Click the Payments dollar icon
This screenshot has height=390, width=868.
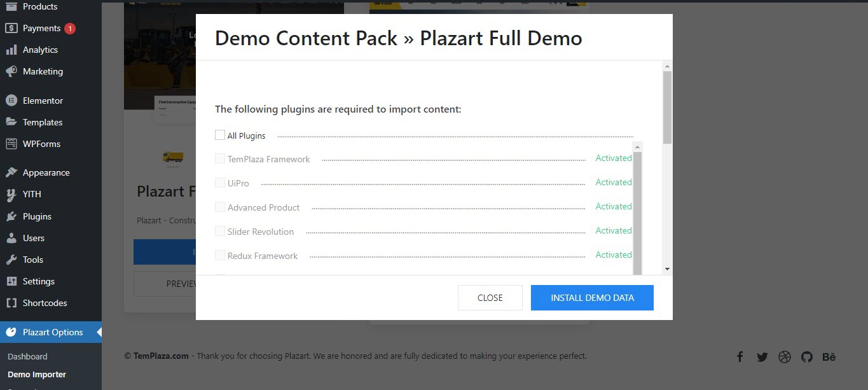pos(11,28)
